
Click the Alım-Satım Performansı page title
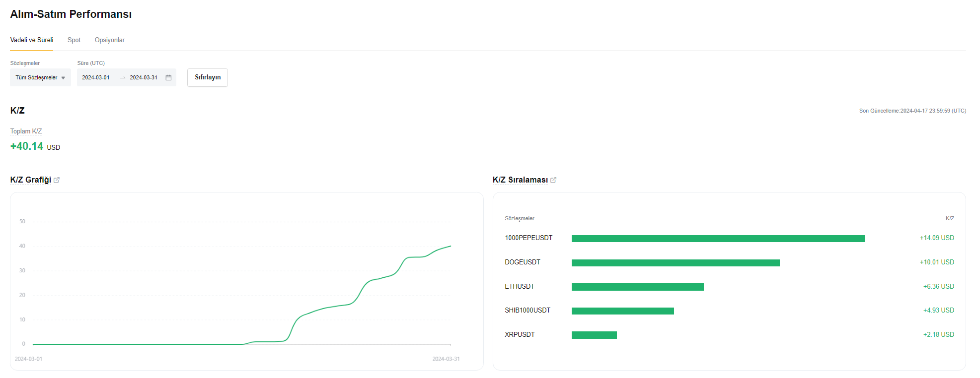coord(71,14)
